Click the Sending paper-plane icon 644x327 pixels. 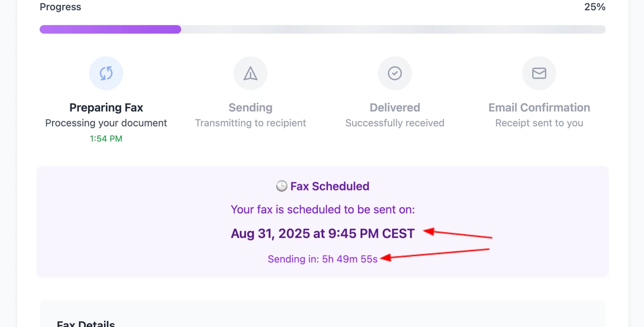250,73
